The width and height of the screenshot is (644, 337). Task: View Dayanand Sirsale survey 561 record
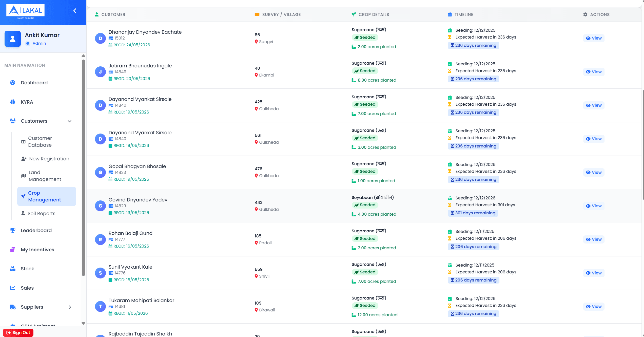594,139
